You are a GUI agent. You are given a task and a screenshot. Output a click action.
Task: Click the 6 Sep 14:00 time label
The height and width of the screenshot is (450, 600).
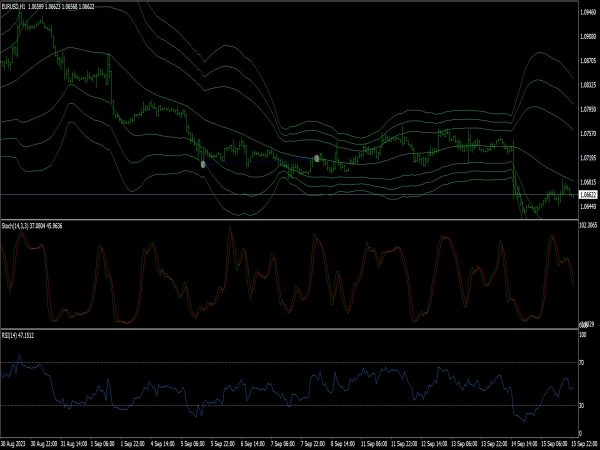click(x=253, y=444)
